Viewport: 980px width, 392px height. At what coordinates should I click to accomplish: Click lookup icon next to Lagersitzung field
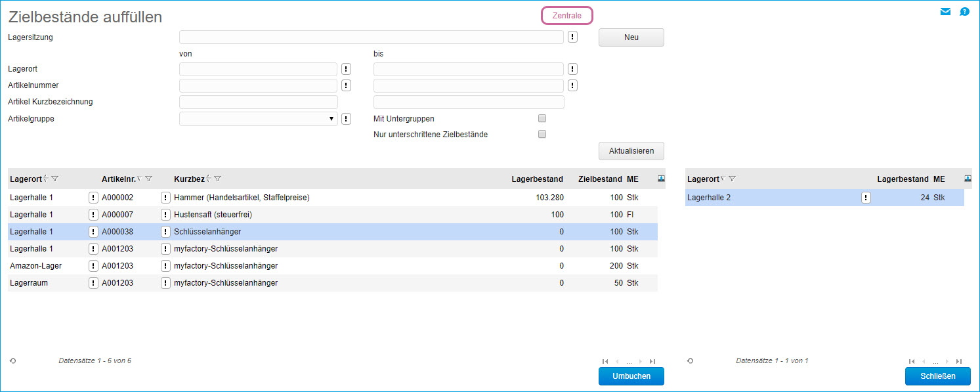pos(572,37)
